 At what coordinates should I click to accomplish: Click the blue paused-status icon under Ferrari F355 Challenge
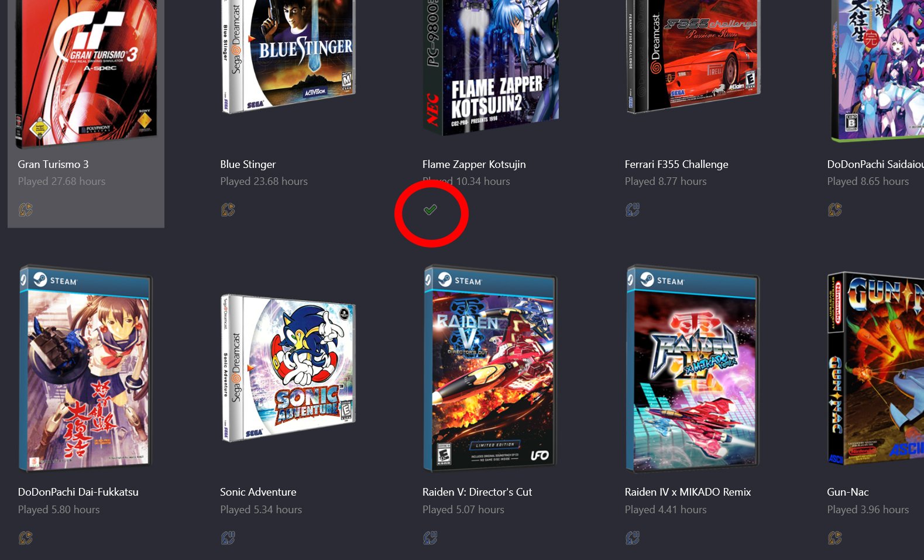(633, 209)
